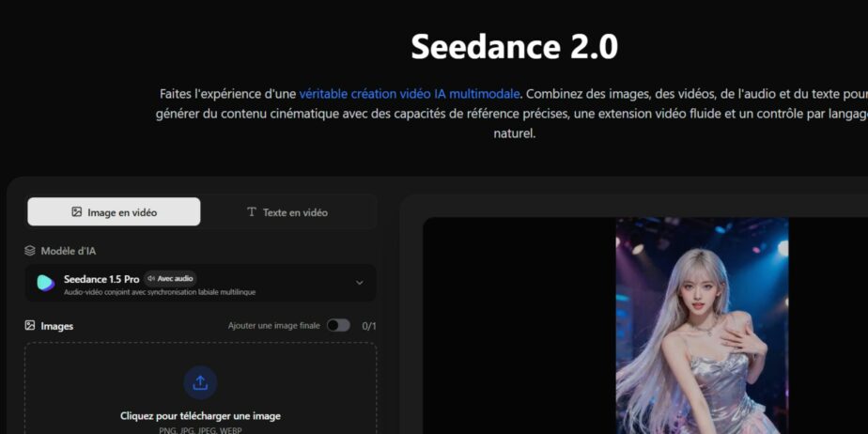Open the véritable création vidéo IA multimodale link

410,94
